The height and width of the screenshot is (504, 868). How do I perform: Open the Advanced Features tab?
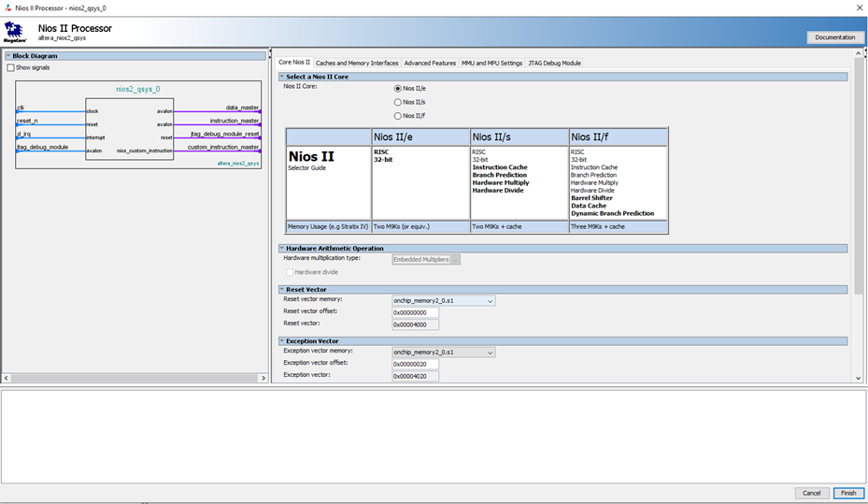pos(430,63)
